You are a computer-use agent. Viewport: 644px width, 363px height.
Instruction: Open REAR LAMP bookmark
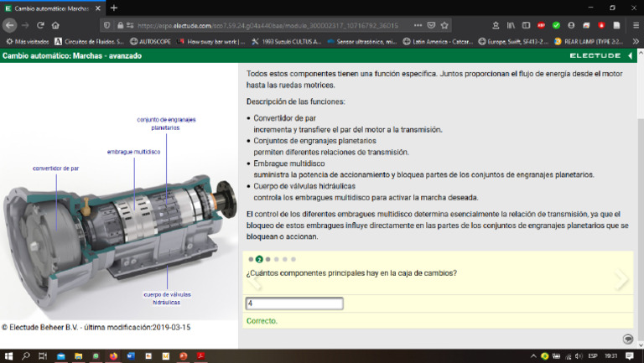tap(589, 41)
